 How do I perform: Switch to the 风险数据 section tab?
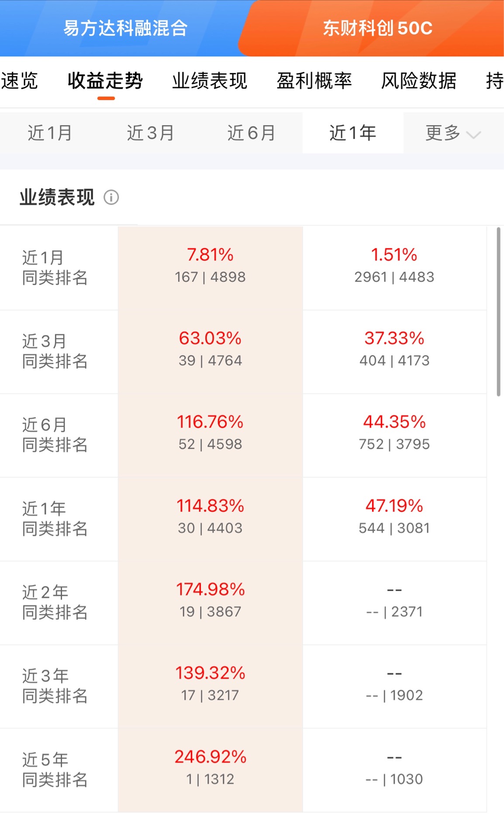tap(418, 81)
